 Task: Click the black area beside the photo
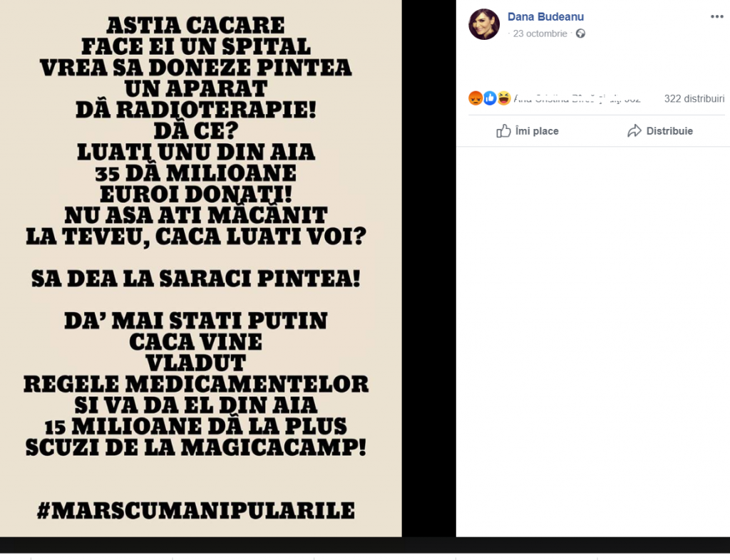pos(428,269)
